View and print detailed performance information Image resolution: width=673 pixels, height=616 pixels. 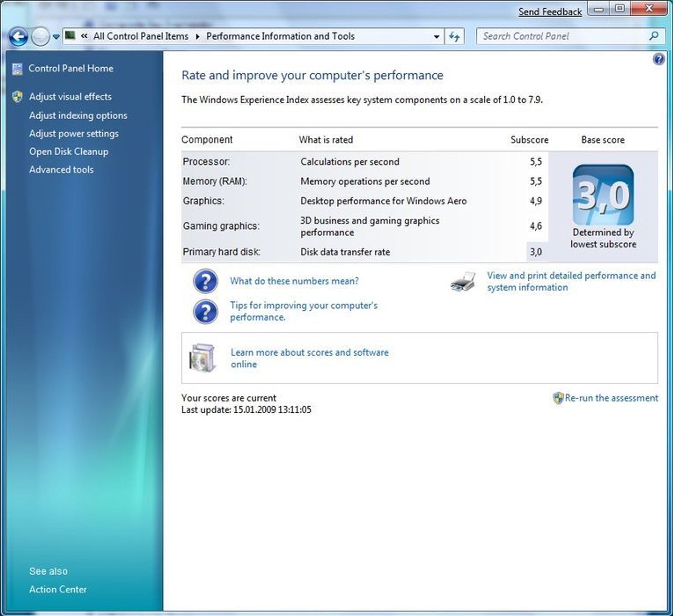coord(571,281)
